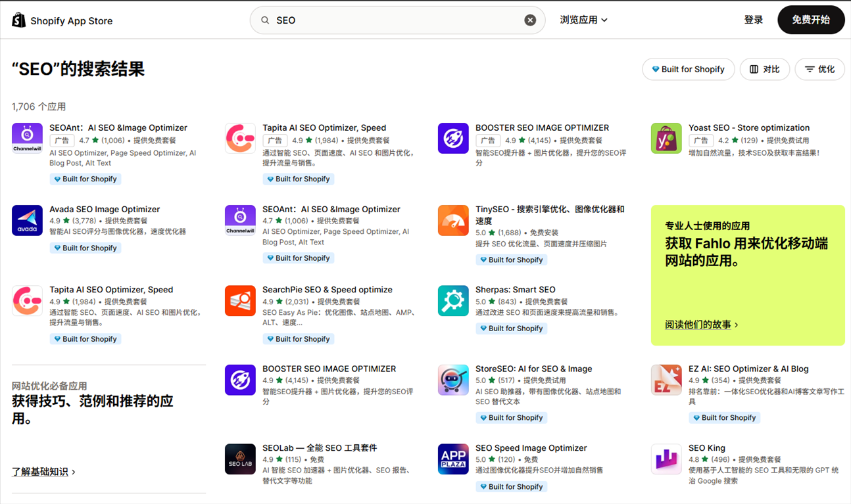This screenshot has height=504, width=851.
Task: Open TinySEO app title link
Action: point(550,215)
